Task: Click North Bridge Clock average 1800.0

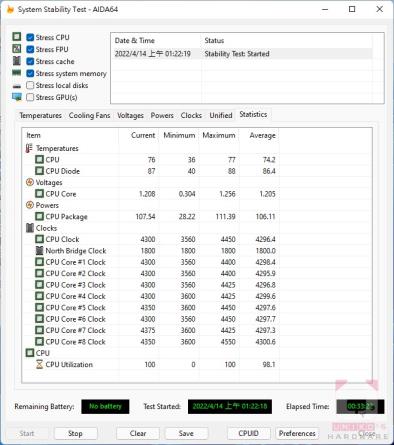Action: click(x=265, y=251)
